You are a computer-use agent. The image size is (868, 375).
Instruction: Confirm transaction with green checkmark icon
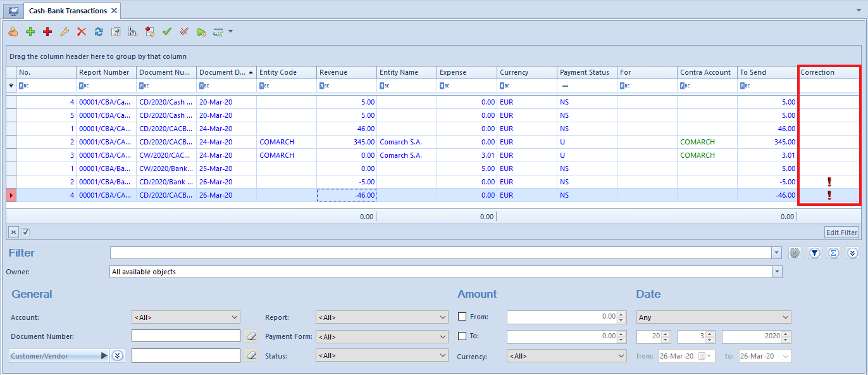[167, 32]
